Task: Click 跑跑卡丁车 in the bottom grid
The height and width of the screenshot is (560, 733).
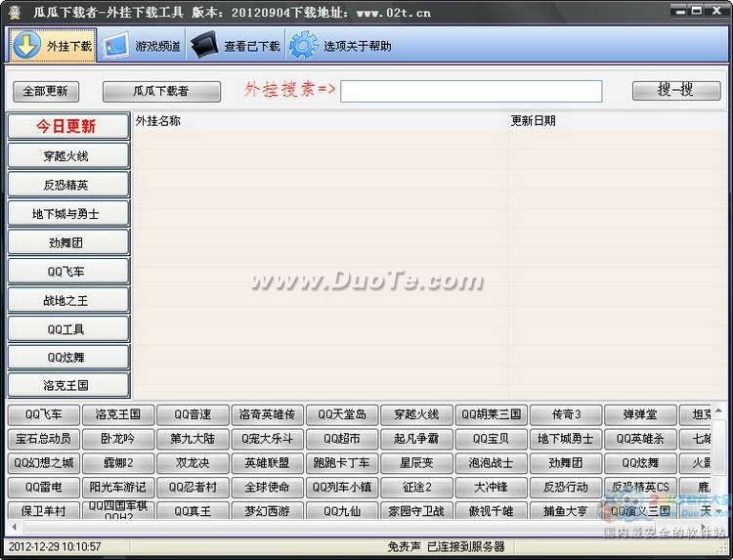Action: (x=342, y=463)
